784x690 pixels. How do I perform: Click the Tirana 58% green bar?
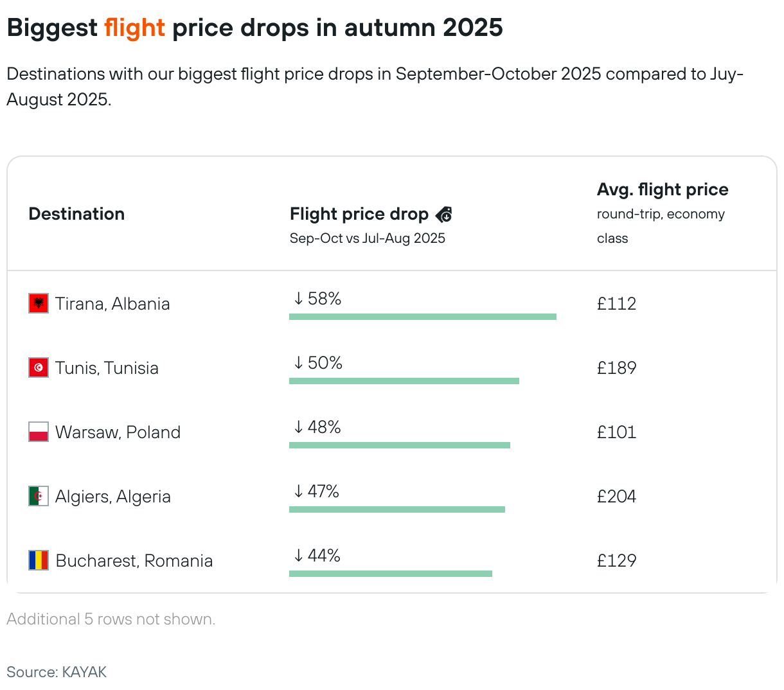[422, 317]
